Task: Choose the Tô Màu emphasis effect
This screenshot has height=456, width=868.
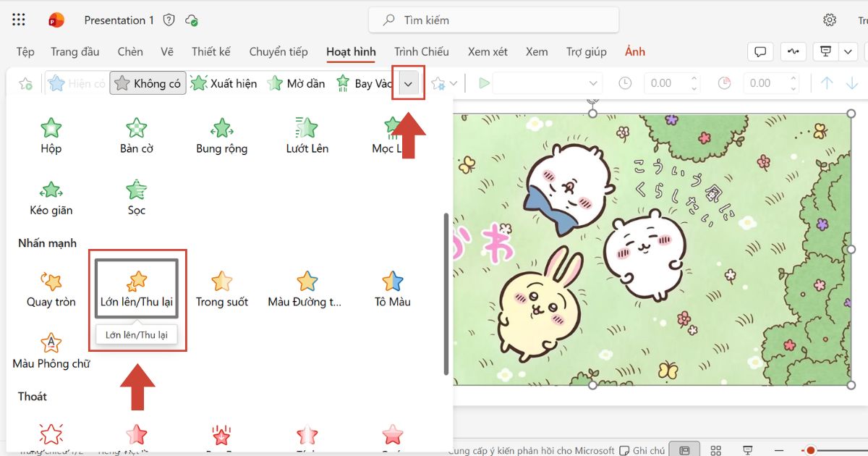Action: (x=392, y=289)
